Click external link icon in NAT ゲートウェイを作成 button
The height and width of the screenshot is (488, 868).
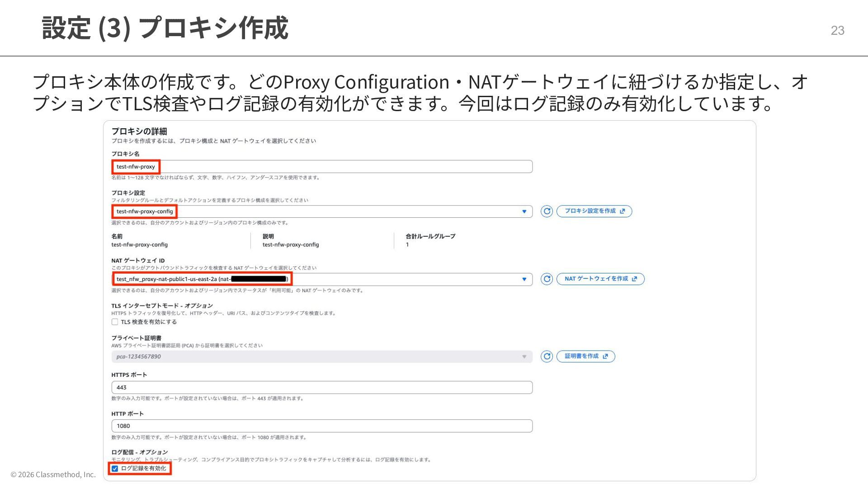(x=635, y=279)
